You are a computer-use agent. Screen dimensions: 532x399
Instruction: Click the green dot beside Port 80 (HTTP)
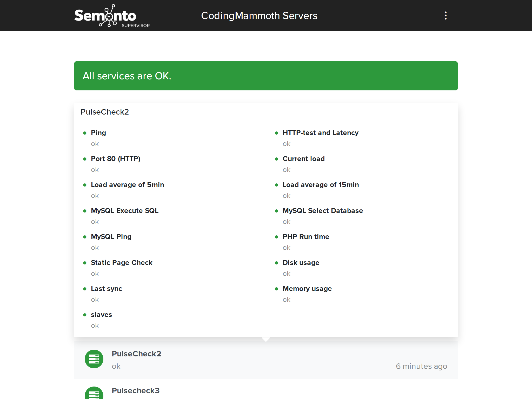(85, 159)
